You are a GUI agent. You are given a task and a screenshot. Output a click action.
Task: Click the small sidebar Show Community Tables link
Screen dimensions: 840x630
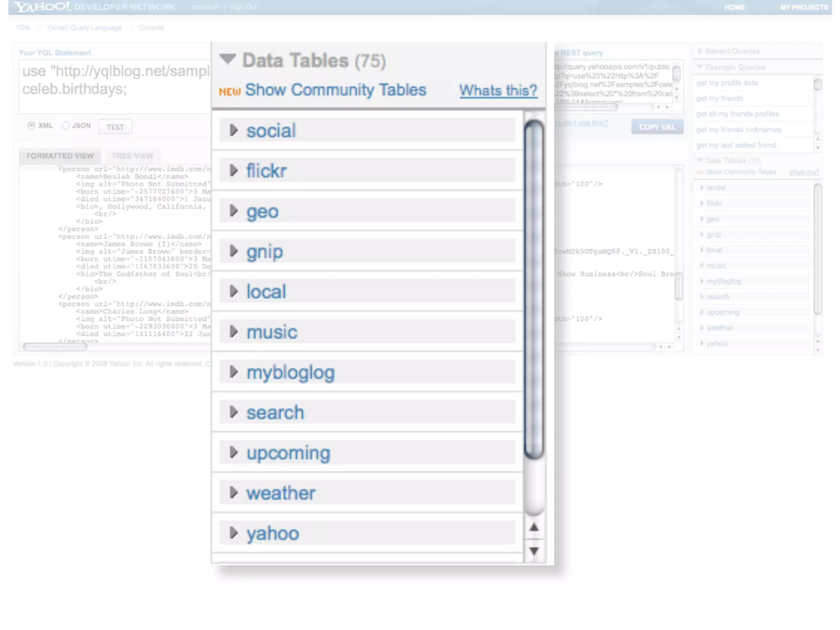(741, 172)
